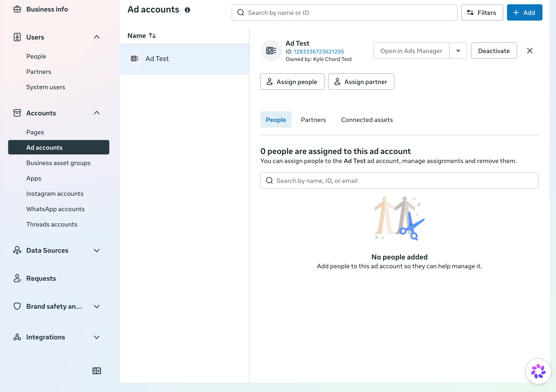
Task: Expand the Brand safety section
Action: pos(97,306)
